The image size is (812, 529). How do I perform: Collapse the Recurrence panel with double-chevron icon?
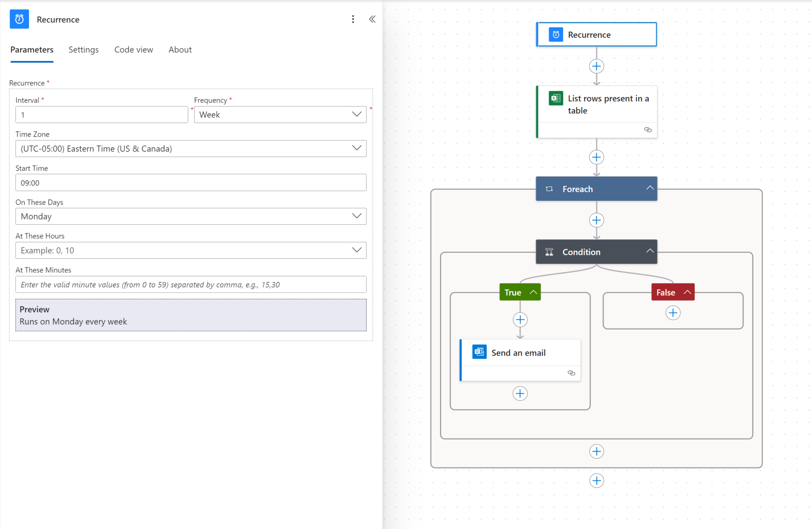(372, 19)
